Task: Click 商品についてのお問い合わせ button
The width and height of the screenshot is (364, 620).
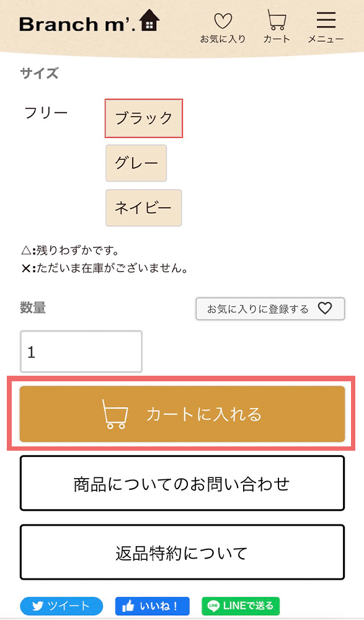Action: (182, 483)
